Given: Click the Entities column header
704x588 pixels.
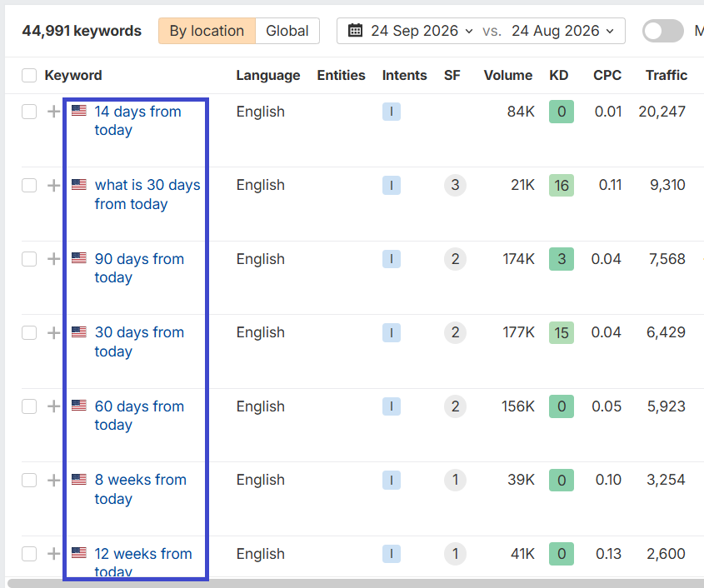Looking at the screenshot, I should tap(341, 75).
